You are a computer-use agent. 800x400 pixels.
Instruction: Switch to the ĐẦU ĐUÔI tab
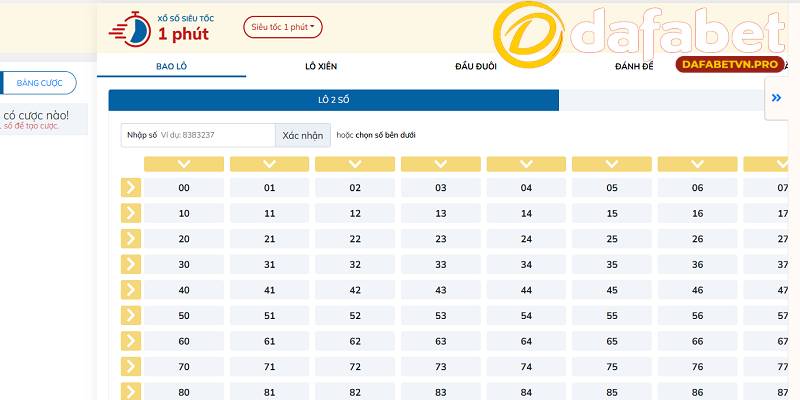(475, 66)
